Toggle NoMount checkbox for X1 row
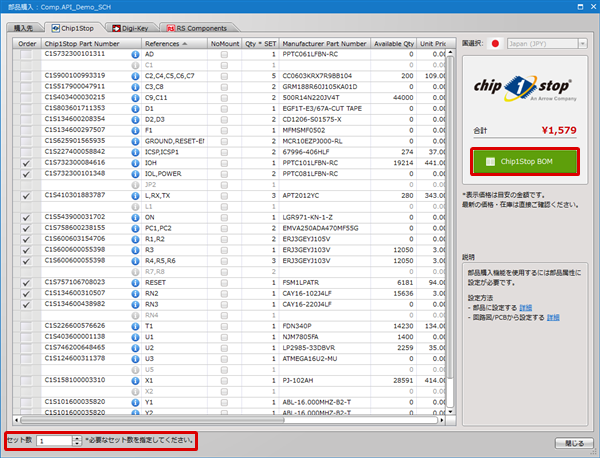 pos(224,381)
